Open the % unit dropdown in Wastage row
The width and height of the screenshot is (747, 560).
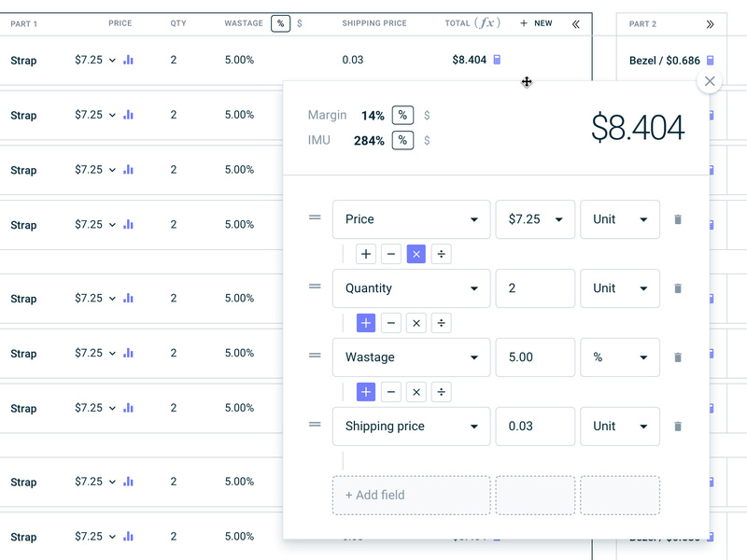point(620,357)
